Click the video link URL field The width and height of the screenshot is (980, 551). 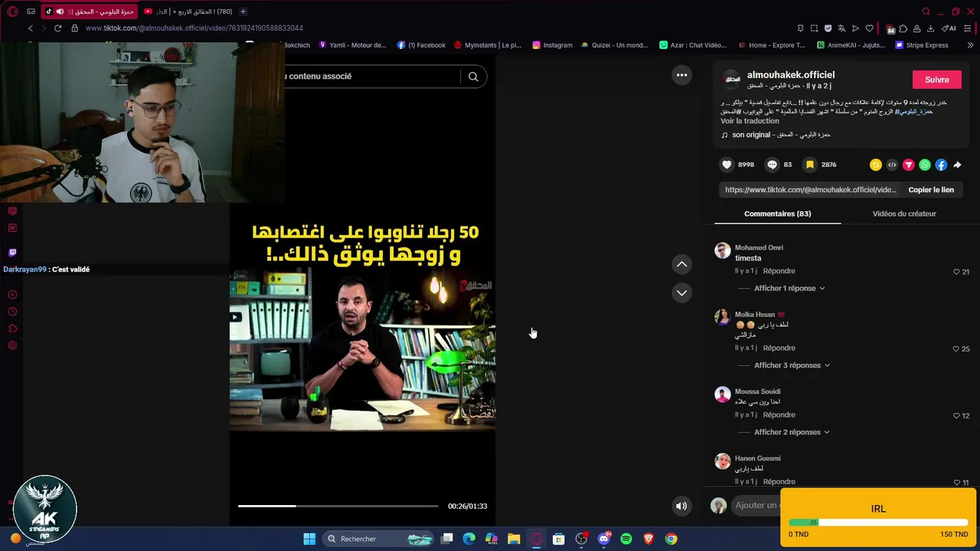click(810, 190)
